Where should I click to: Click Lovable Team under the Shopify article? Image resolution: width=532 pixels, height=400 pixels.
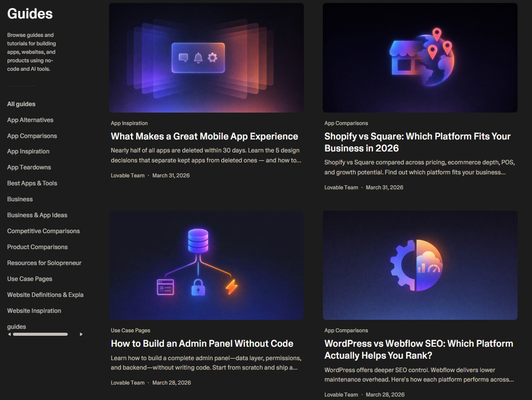(341, 188)
